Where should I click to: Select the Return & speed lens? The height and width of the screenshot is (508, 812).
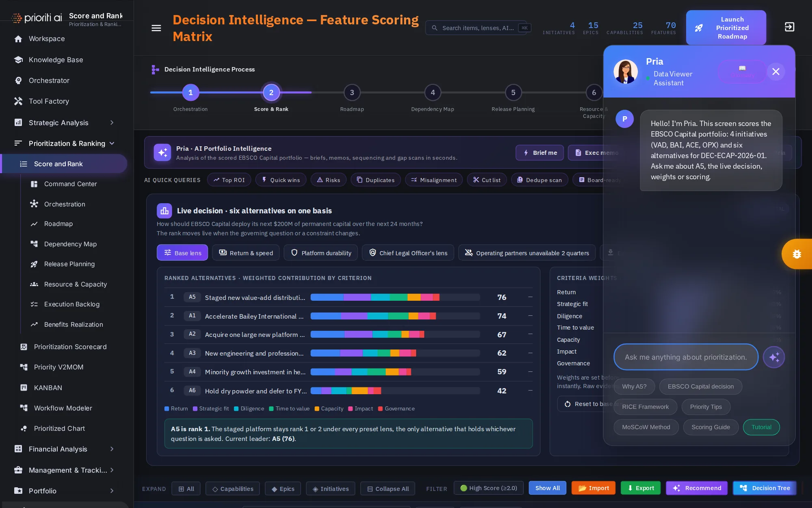[x=246, y=253]
